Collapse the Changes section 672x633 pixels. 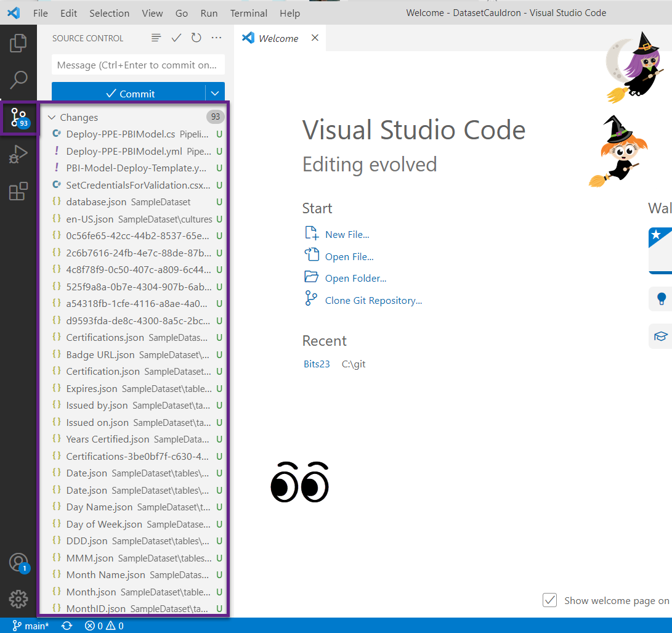click(x=52, y=117)
